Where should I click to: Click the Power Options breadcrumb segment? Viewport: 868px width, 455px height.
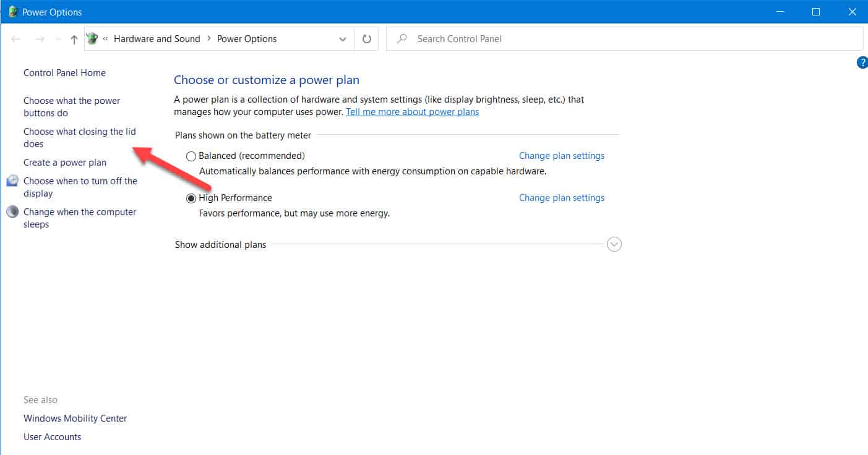click(247, 39)
